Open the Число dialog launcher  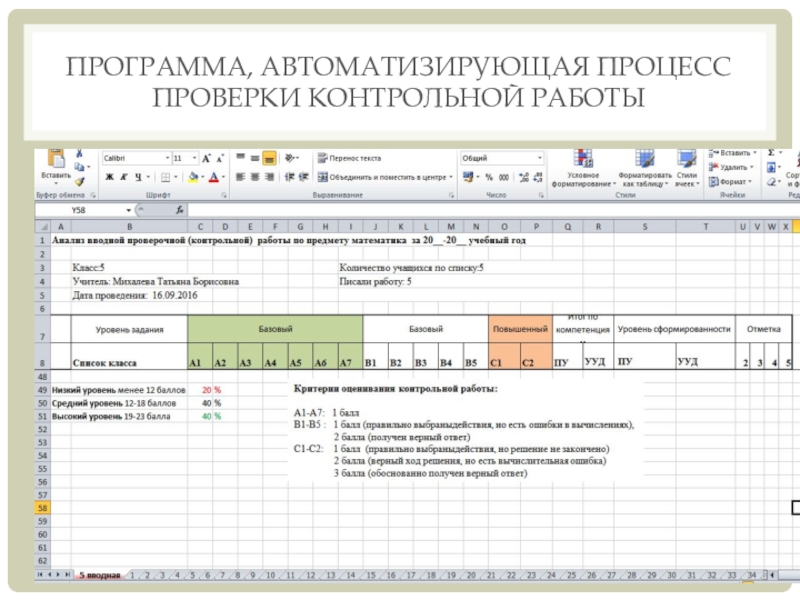coord(541,195)
